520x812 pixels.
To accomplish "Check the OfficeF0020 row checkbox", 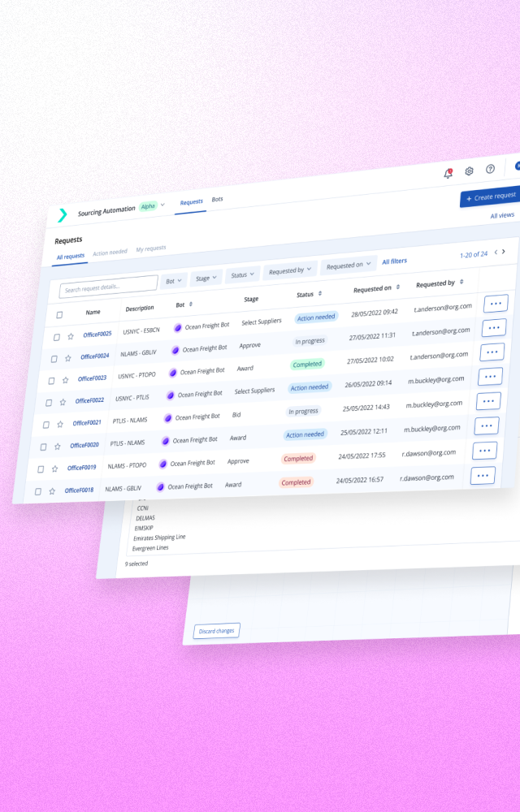I will (x=44, y=447).
